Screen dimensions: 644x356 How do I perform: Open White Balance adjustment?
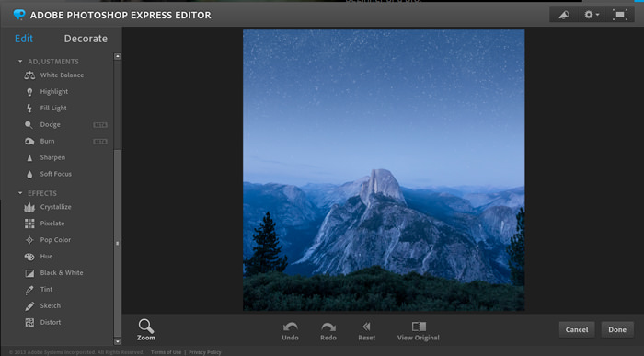62,75
